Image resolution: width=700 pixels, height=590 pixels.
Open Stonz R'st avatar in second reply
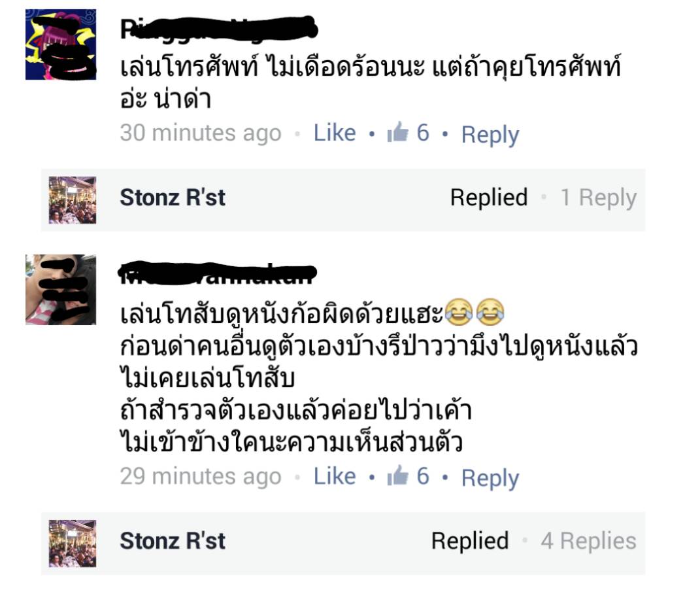click(x=73, y=543)
